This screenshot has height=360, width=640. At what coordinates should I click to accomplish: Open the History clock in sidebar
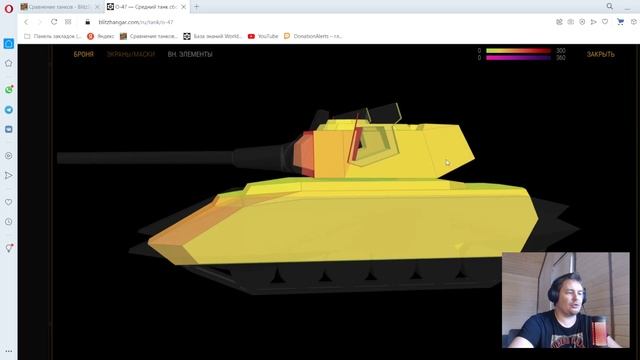[x=9, y=222]
